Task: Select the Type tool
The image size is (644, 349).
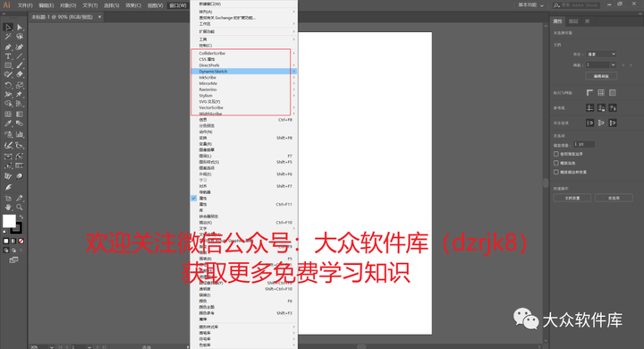Action: [8, 56]
